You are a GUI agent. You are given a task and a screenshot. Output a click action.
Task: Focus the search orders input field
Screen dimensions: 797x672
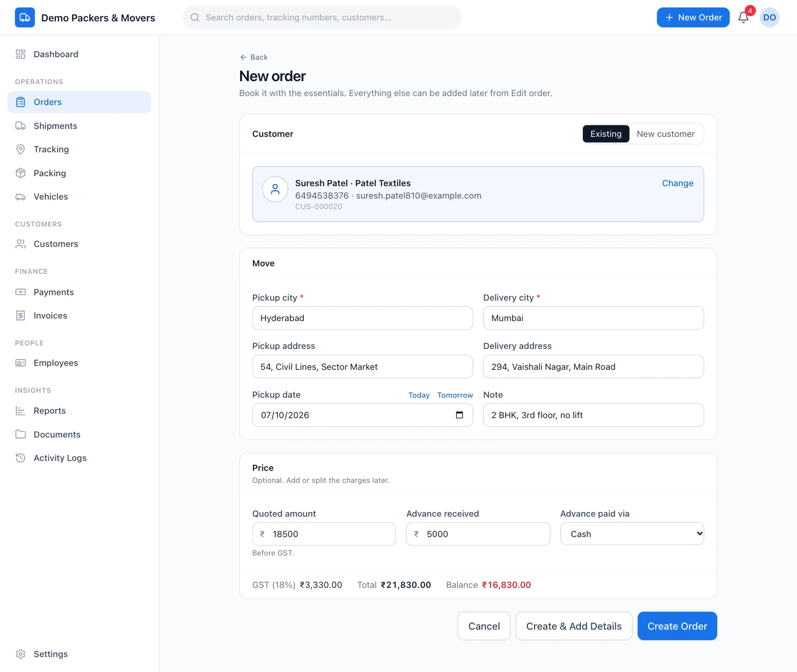pyautogui.click(x=322, y=17)
